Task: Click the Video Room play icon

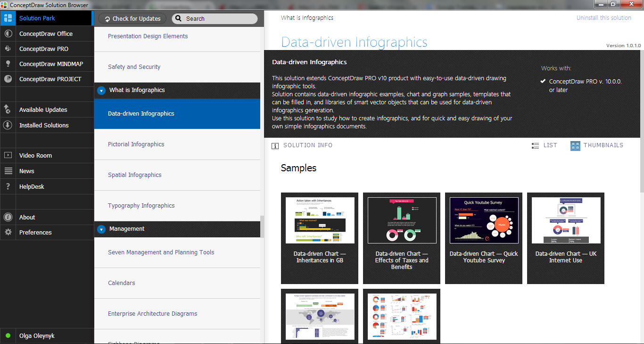Action: point(8,156)
